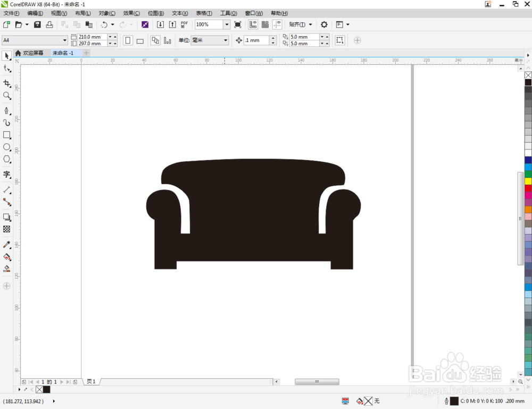This screenshot has width=532, height=409.
Task: Toggle apply layout to all pages
Action: click(x=155, y=40)
